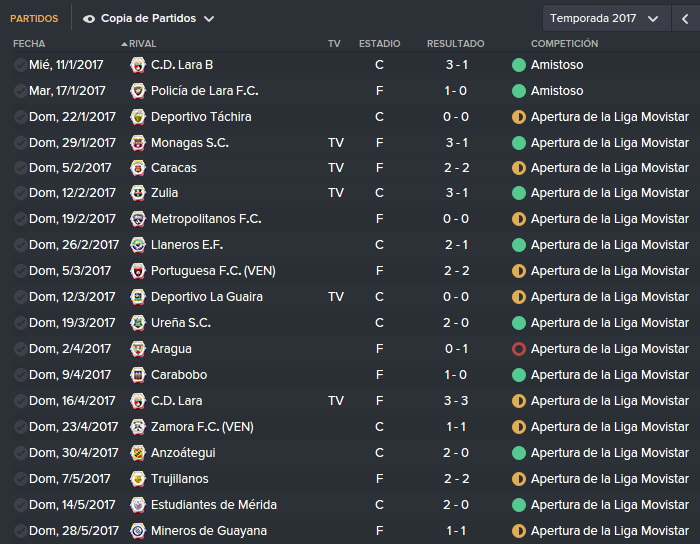Toggle the check circle for 11/1/2017 match
Screen dimensions: 700x544
coord(20,65)
